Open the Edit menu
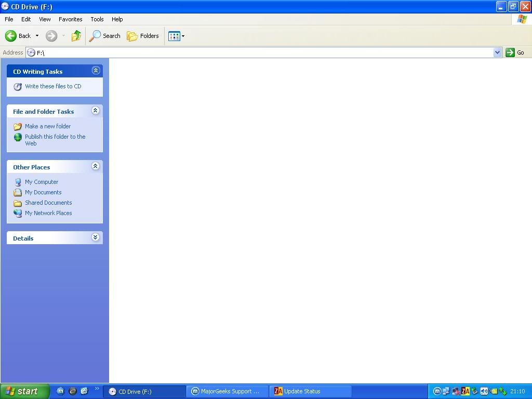 coord(26,19)
